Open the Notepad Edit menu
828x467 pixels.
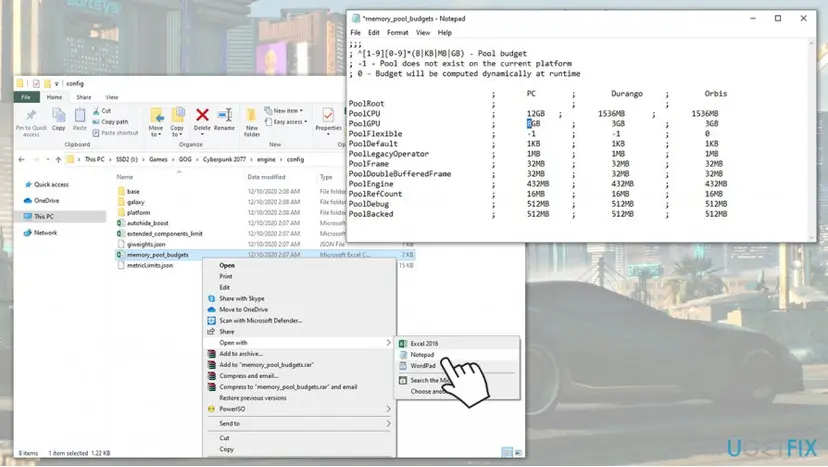tap(374, 33)
